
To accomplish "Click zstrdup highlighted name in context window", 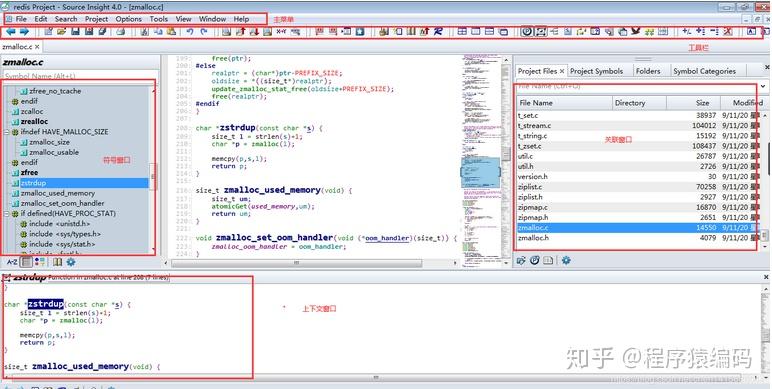I will coord(46,304).
